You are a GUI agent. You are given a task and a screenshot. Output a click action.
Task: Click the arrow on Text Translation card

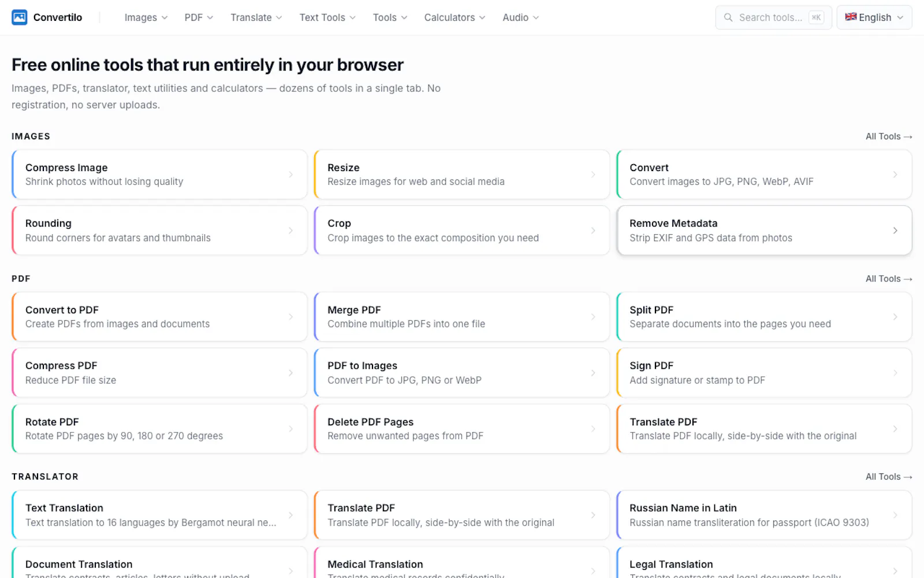290,515
